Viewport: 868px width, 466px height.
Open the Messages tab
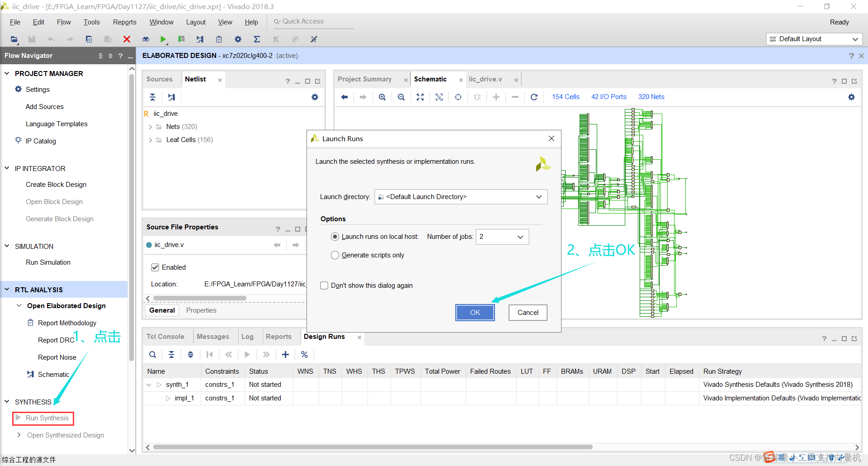tap(213, 337)
